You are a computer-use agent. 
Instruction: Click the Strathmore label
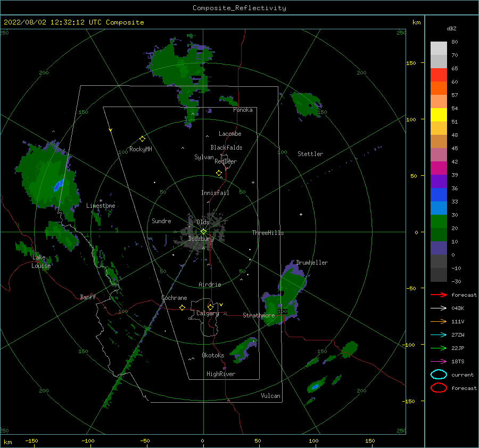[259, 315]
